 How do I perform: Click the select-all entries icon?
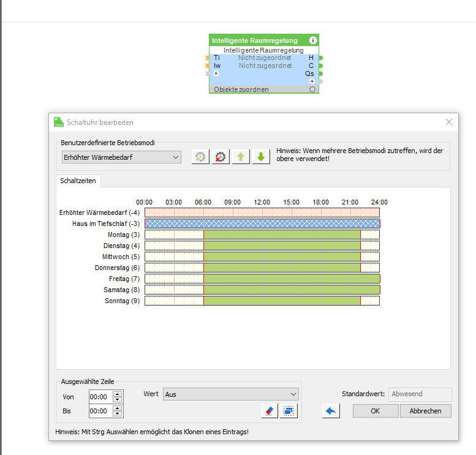289,411
